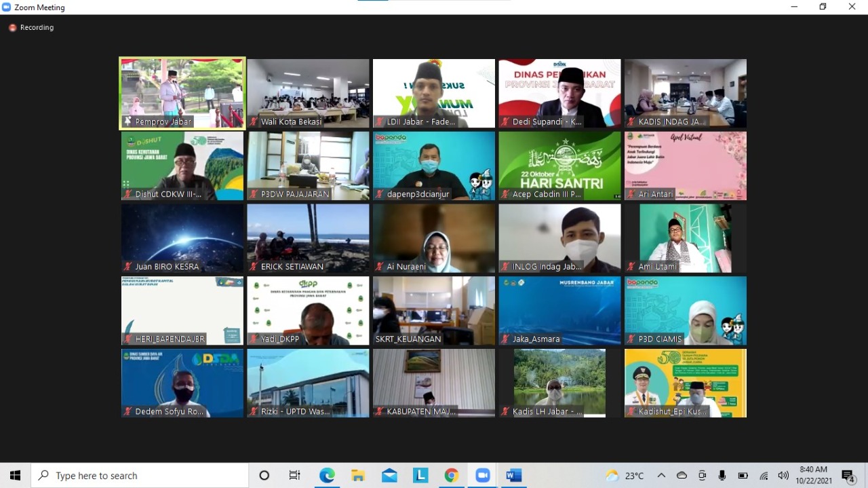This screenshot has height=488, width=868.
Task: Open notification center with 4 alerts
Action: coord(848,475)
